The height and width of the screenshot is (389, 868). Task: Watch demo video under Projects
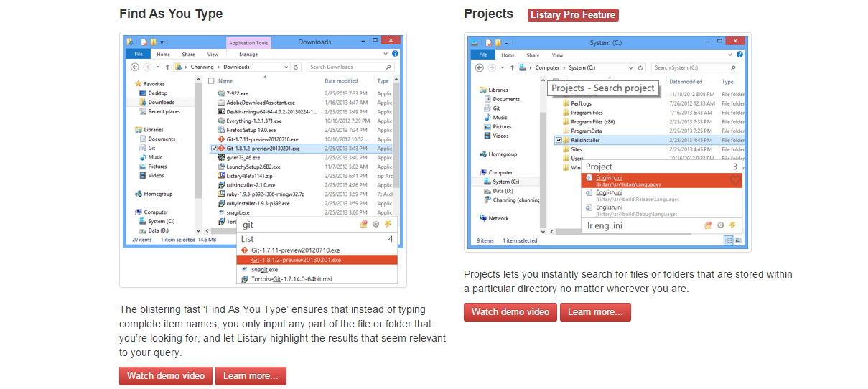coord(510,312)
